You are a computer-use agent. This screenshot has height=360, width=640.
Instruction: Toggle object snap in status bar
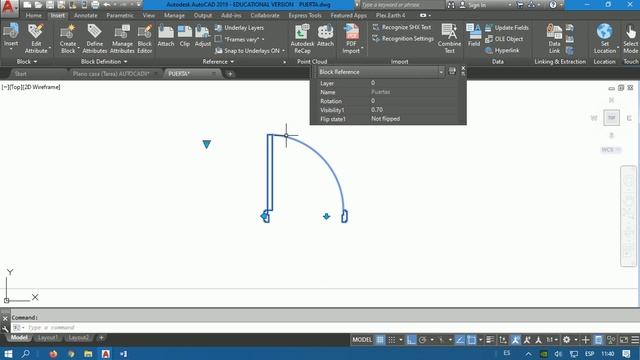(471, 340)
